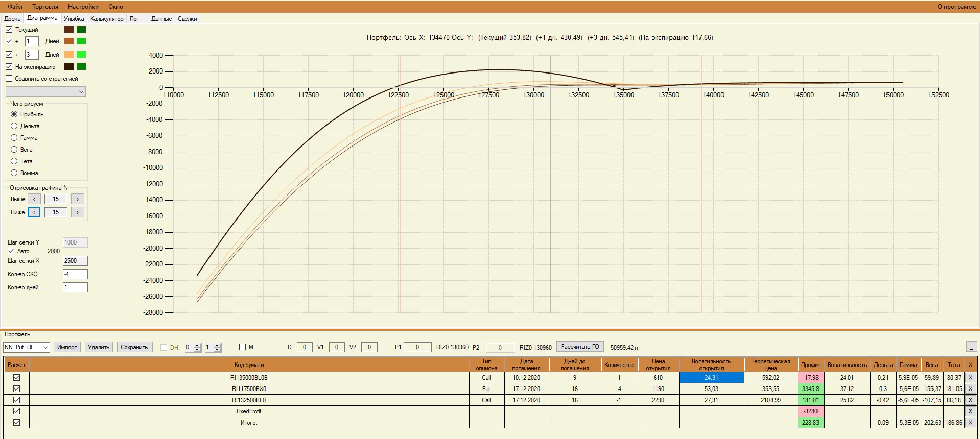Delete the RI132500BL0 row via its X
The height and width of the screenshot is (439, 980).
coord(970,400)
